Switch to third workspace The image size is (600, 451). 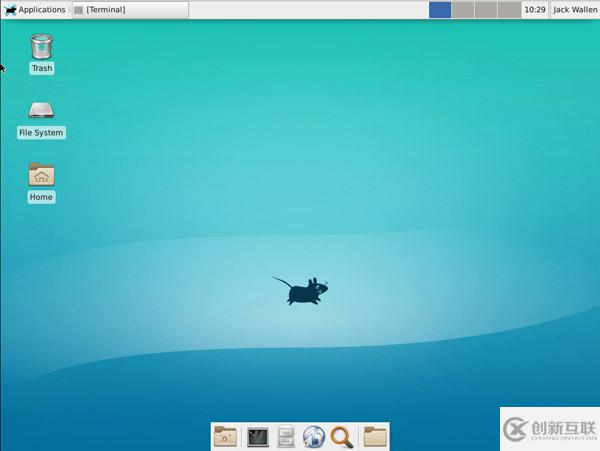click(x=486, y=10)
